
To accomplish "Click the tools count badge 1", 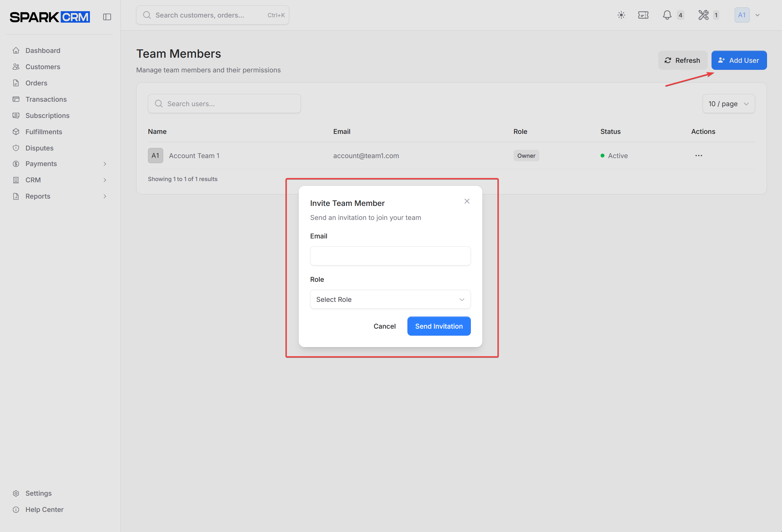I will pyautogui.click(x=716, y=15).
